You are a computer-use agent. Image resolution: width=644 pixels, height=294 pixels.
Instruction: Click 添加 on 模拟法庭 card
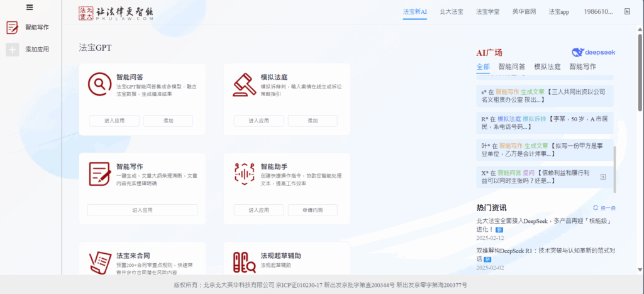tap(313, 121)
